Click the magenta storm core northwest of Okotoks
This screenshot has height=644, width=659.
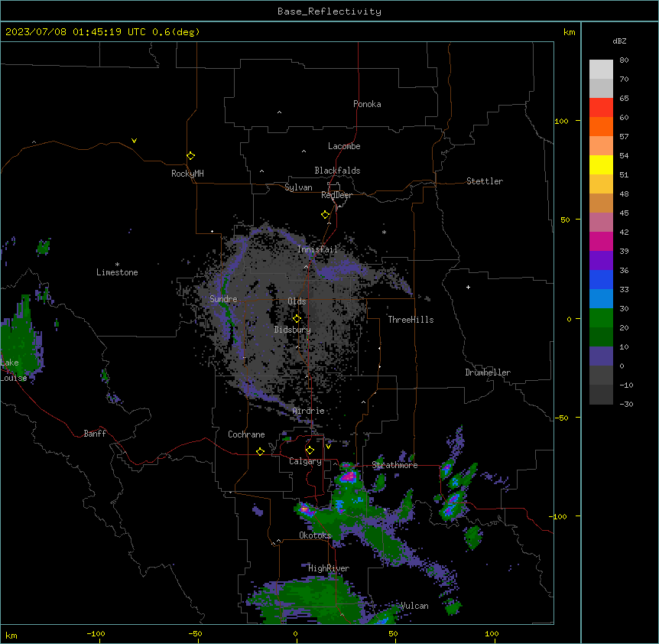(306, 509)
